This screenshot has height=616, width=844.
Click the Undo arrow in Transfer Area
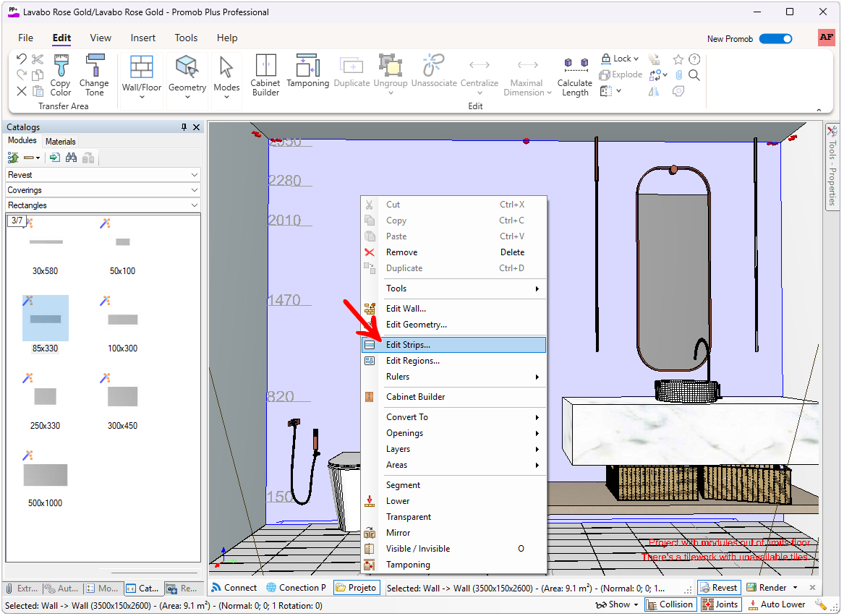(22, 59)
